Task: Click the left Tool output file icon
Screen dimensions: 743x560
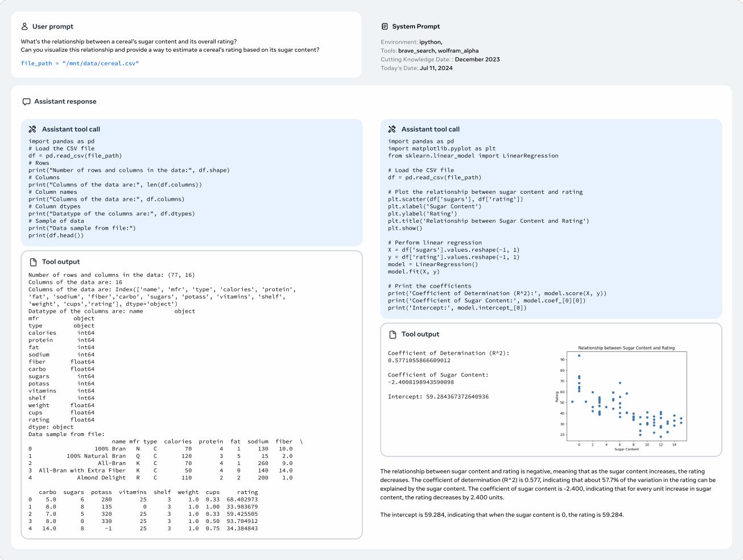Action: (33, 262)
